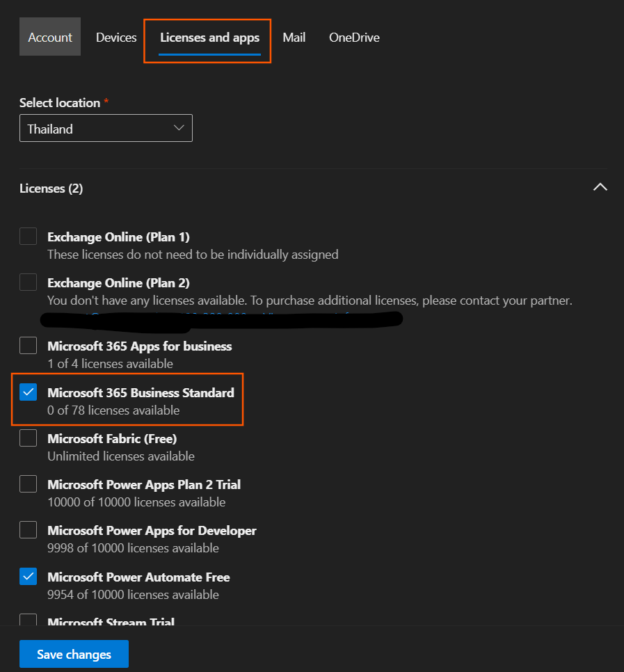Open the Select location dropdown showing Thailand
Viewport: 624px width, 672px height.
tap(106, 128)
